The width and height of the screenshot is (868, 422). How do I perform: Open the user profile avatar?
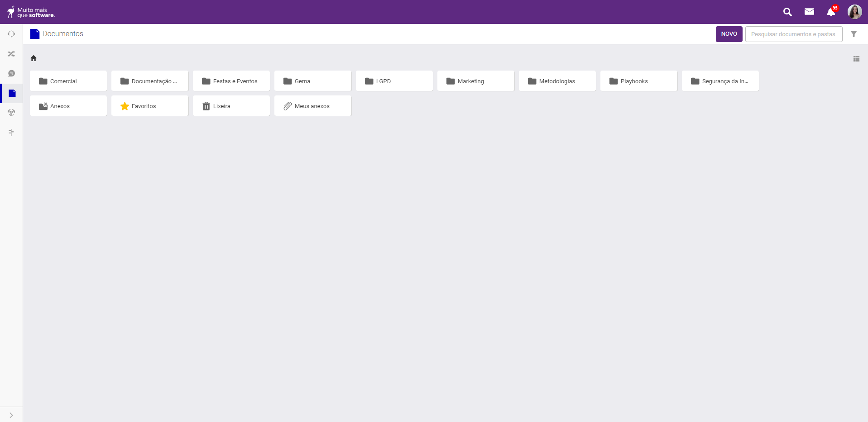click(x=855, y=12)
